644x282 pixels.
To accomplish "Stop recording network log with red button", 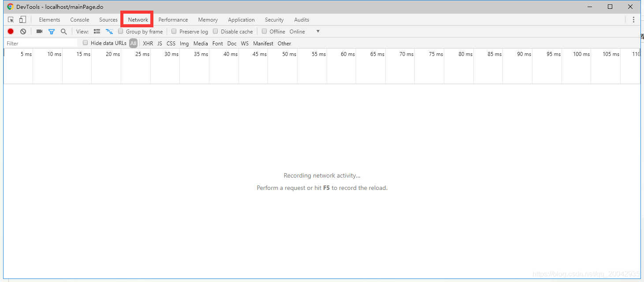I will [11, 31].
